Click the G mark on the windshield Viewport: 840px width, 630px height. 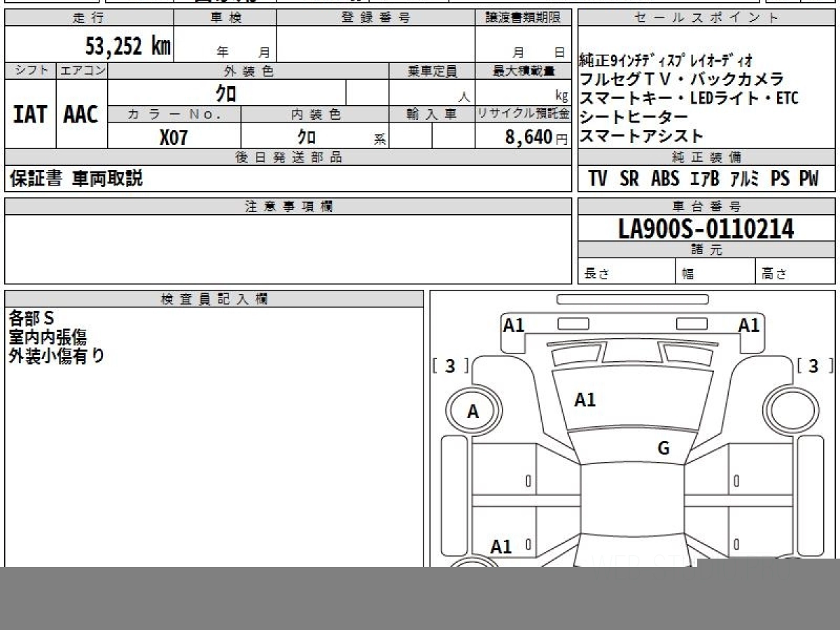point(664,448)
